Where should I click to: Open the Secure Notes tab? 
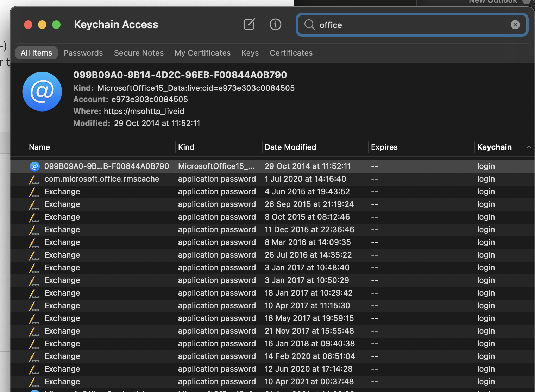[x=139, y=53]
